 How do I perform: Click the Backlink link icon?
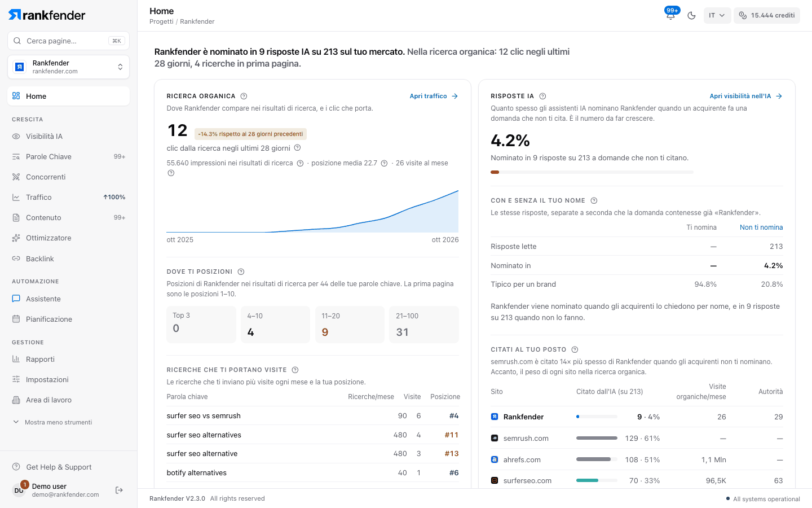tap(16, 259)
